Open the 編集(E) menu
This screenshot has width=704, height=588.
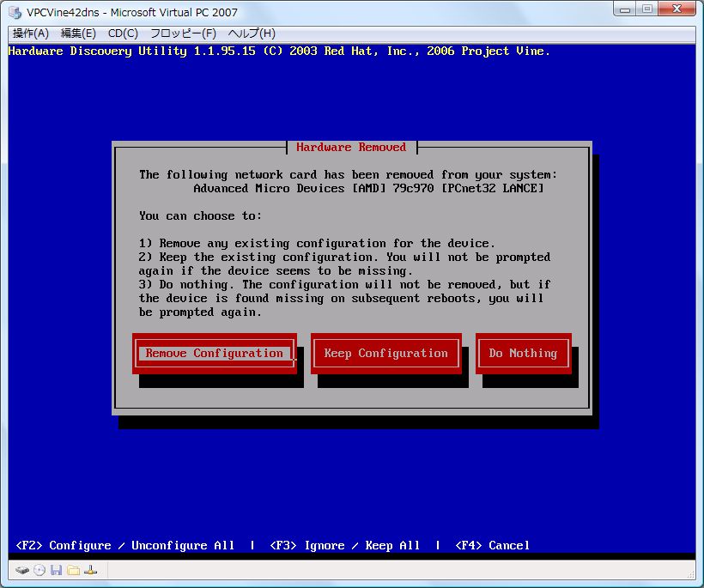(78, 33)
